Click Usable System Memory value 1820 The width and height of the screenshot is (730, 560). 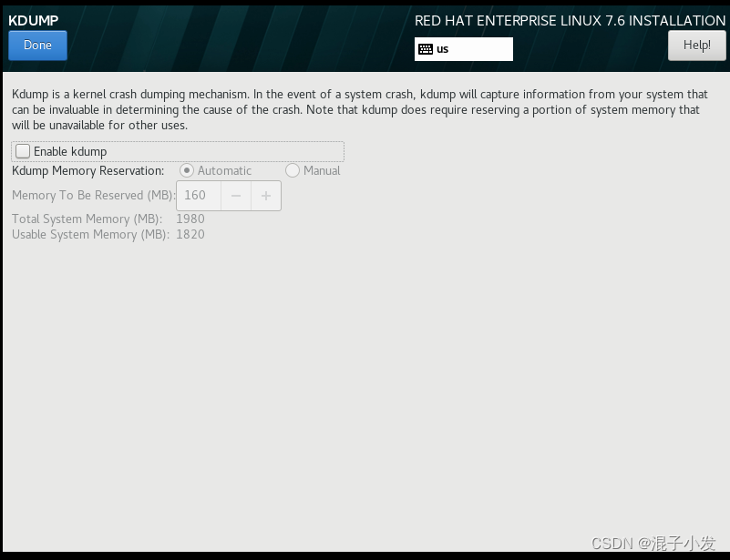click(192, 234)
